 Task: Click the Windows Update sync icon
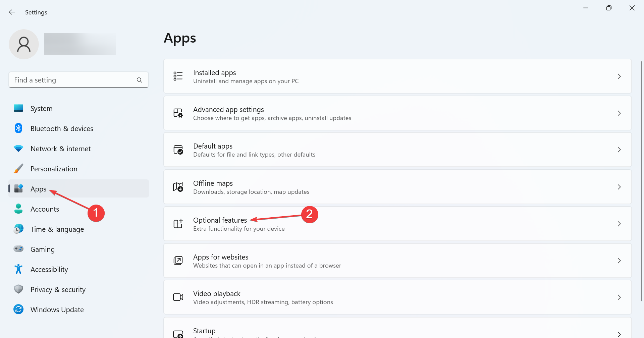[18, 309]
